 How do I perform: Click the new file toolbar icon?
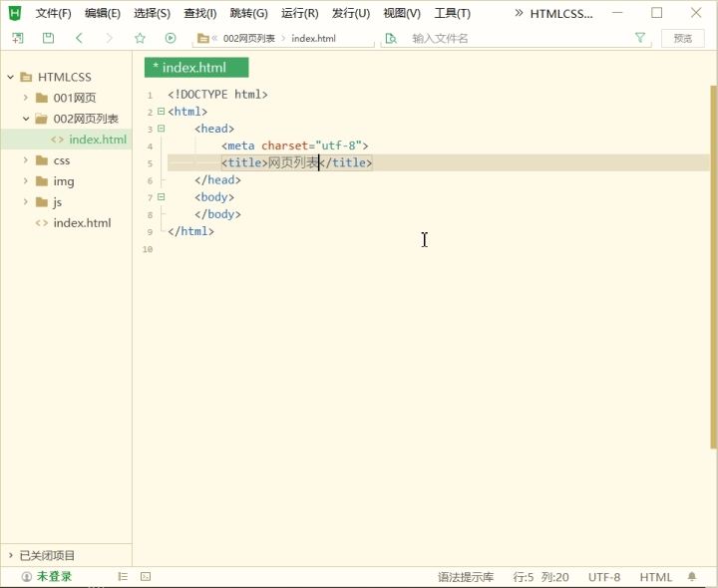coord(17,38)
